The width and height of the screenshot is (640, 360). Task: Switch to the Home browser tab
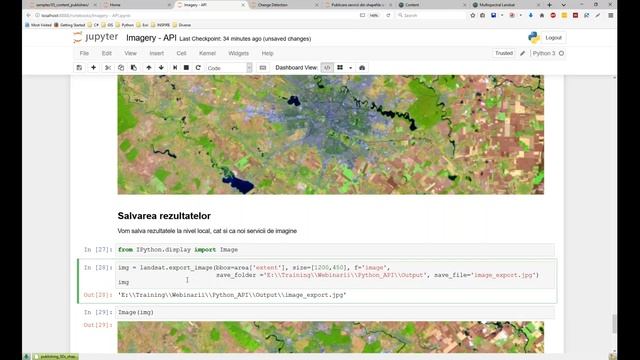[x=136, y=5]
